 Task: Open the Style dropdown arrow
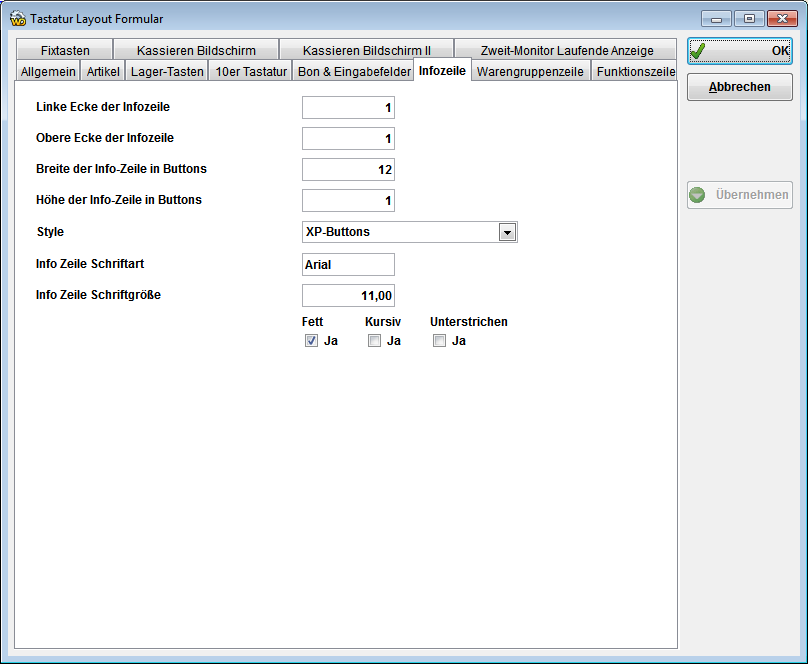pos(508,232)
